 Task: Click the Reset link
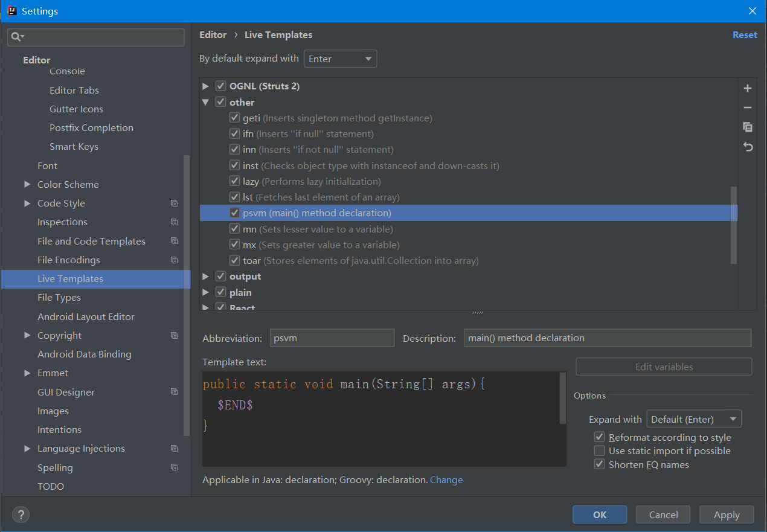click(745, 34)
